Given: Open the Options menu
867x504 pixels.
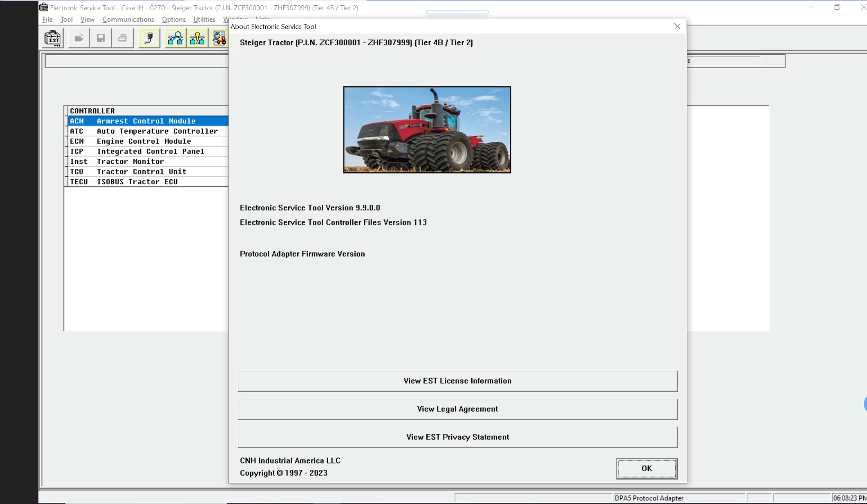Looking at the screenshot, I should coord(174,20).
